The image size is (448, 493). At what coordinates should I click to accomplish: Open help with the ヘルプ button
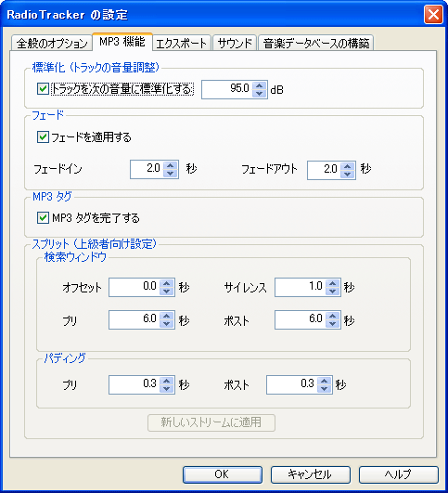(398, 474)
